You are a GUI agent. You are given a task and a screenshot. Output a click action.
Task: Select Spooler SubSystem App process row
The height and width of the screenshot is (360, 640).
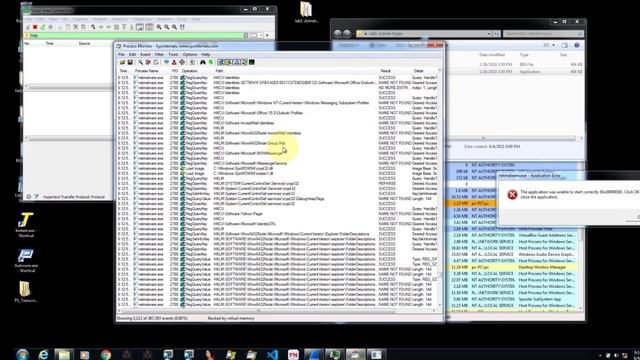514,299
